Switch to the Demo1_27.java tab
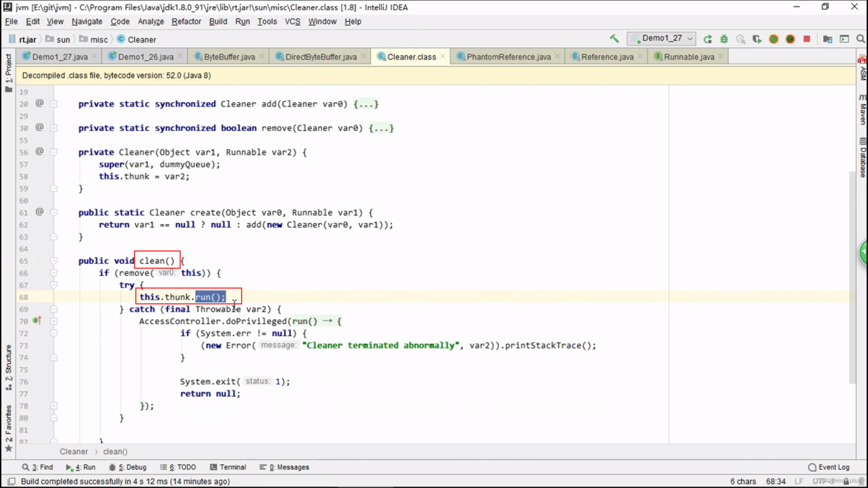The image size is (868, 488). (60, 56)
